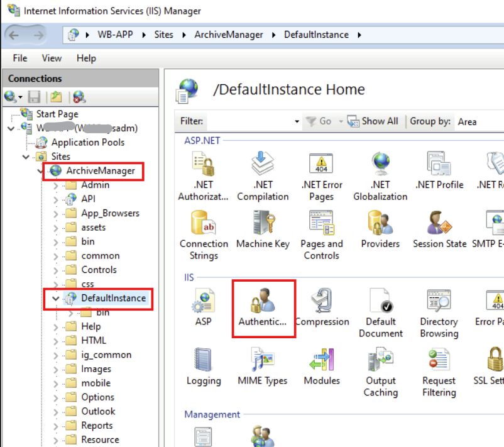The image size is (504, 447).
Task: Open Machine Key feature
Action: pyautogui.click(x=263, y=229)
